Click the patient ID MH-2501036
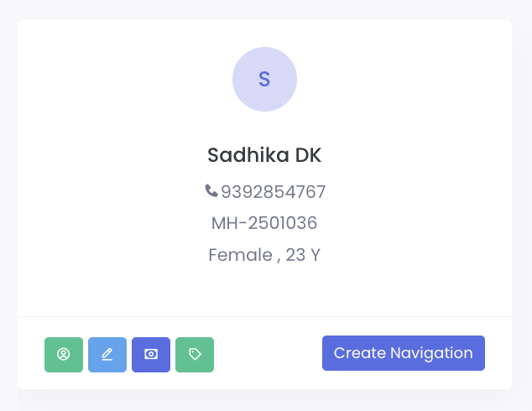Viewport: 532px width, 411px height. [264, 223]
